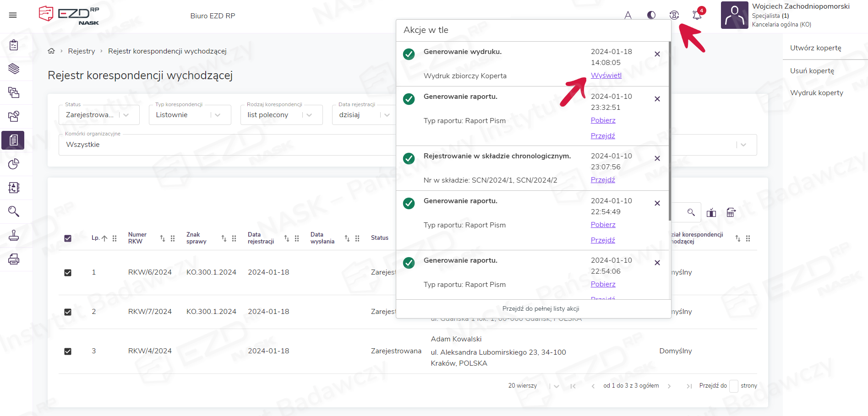Select Utwórz kopertę from the side menu
The image size is (868, 416).
[x=815, y=48]
